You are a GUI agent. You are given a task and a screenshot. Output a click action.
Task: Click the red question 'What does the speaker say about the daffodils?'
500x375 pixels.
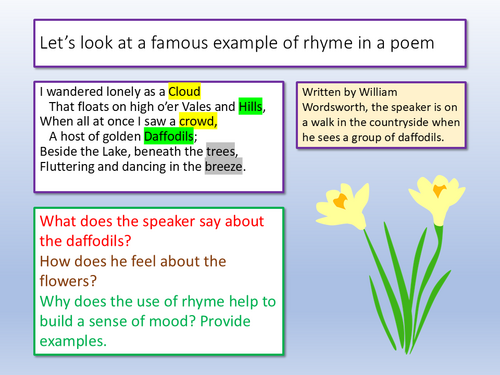pos(152,231)
